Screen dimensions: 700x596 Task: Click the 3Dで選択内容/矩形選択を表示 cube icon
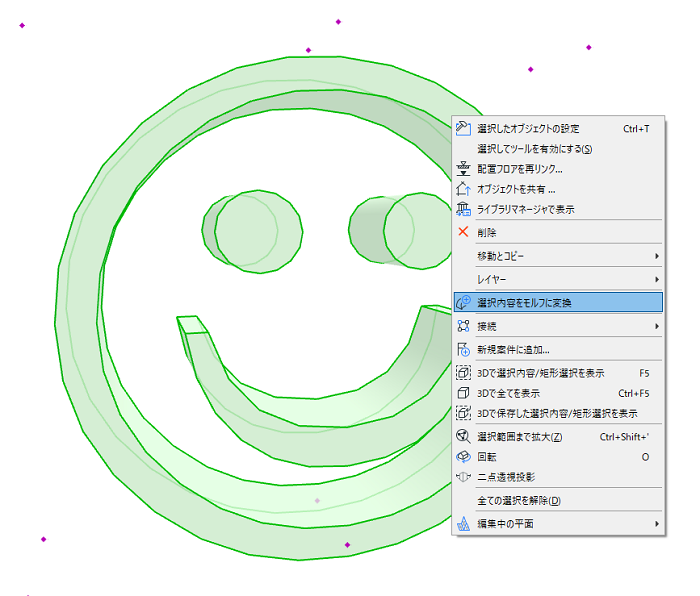(463, 372)
